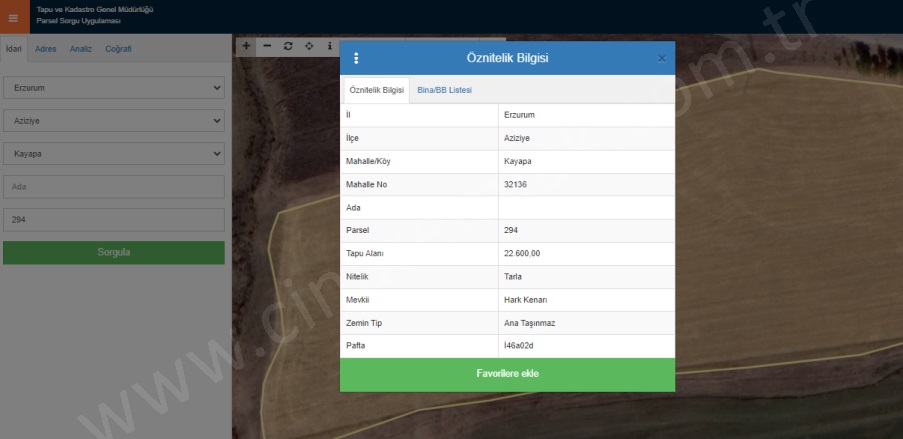
Task: Open the Adres tab
Action: (x=45, y=48)
